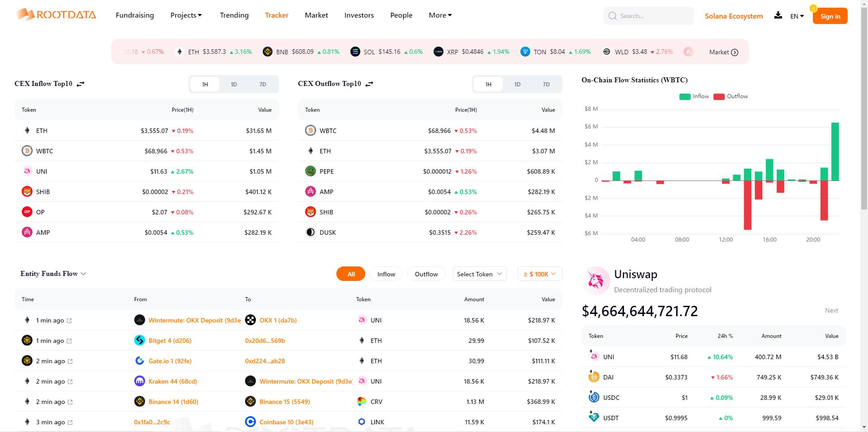This screenshot has width=868, height=432.
Task: Click the $4,664,644,721.72 total value
Action: point(640,311)
